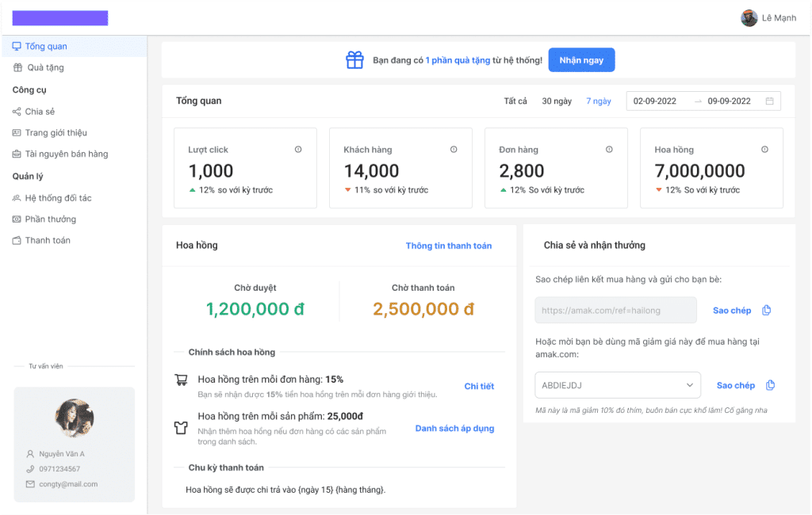Click copy icon beside discount code ABDIEJDJ
Screen dimensions: 812x515
point(770,385)
